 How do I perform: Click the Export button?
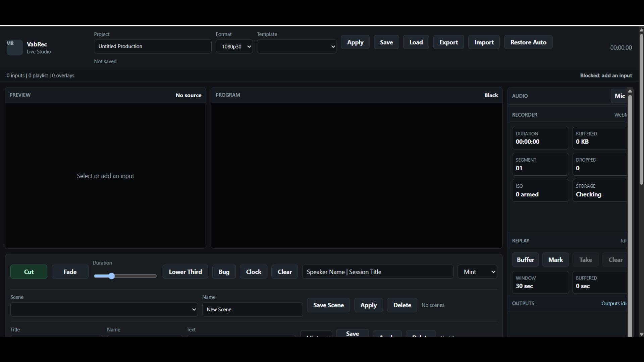448,42
